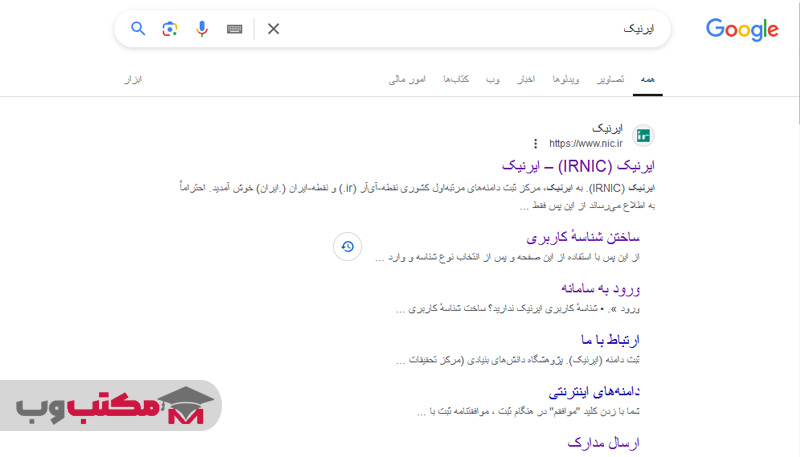The width and height of the screenshot is (800, 457).
Task: Switch to the تصاویر (Images) tab
Action: click(x=611, y=79)
